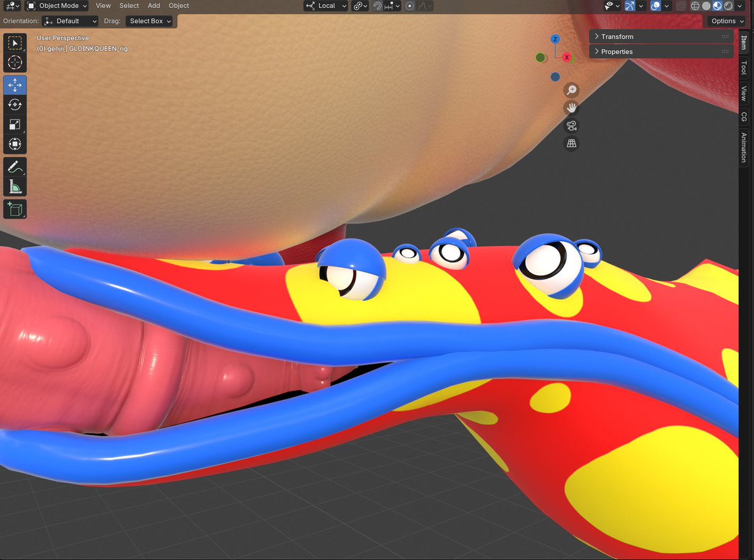Image resolution: width=754 pixels, height=560 pixels.
Task: Switch to solid viewport shading
Action: point(706,6)
